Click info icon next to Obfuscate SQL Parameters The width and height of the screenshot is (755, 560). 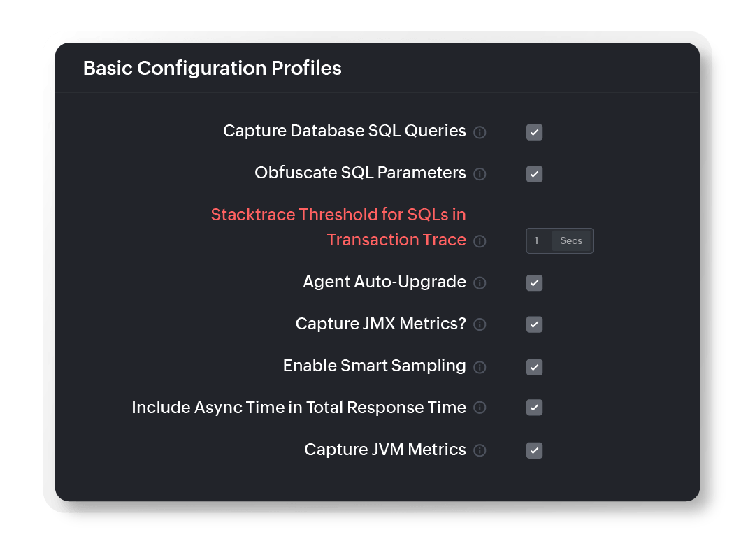(480, 174)
